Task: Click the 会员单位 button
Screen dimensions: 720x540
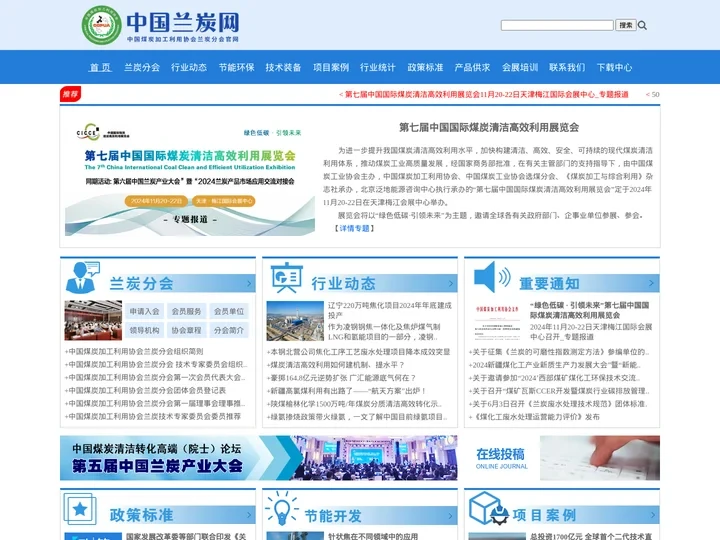Action: coord(229,311)
